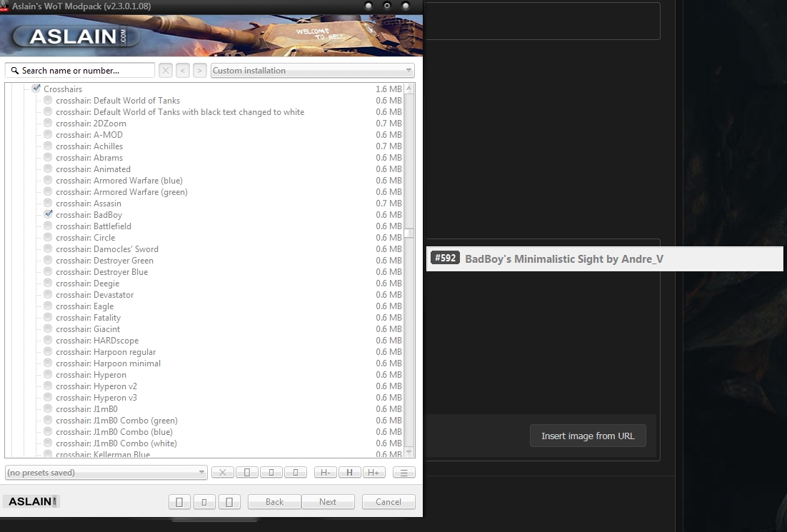Click the text "crosshair: Fatality"

click(89, 318)
